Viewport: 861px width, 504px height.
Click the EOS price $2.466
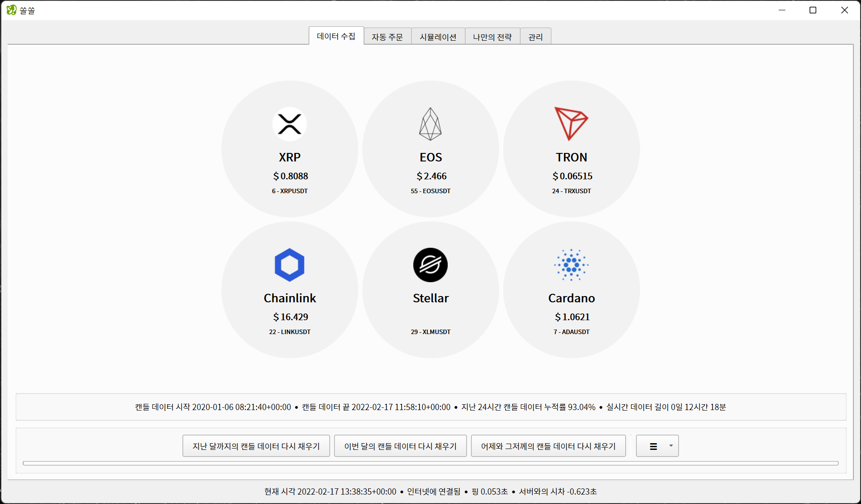click(x=432, y=176)
